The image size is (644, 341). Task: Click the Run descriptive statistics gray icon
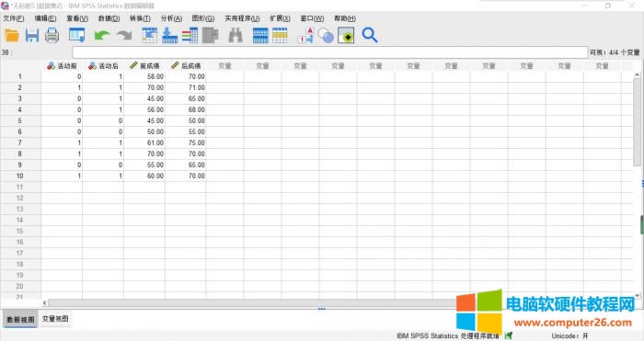(x=211, y=35)
